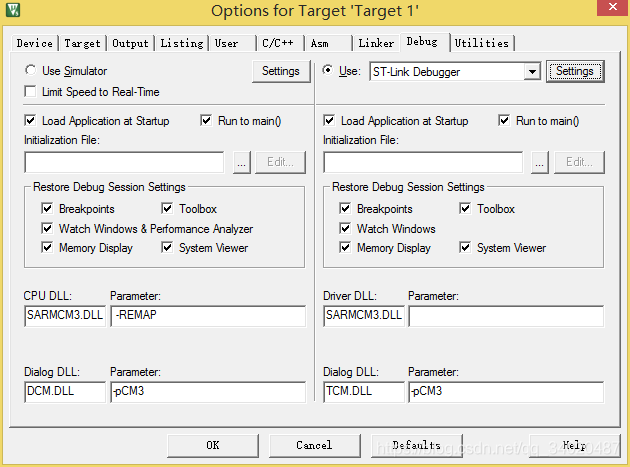Screen dimensions: 630x467
Task: Click the CPU DLL Parameter field containing -REMAP
Action: [x=207, y=316]
